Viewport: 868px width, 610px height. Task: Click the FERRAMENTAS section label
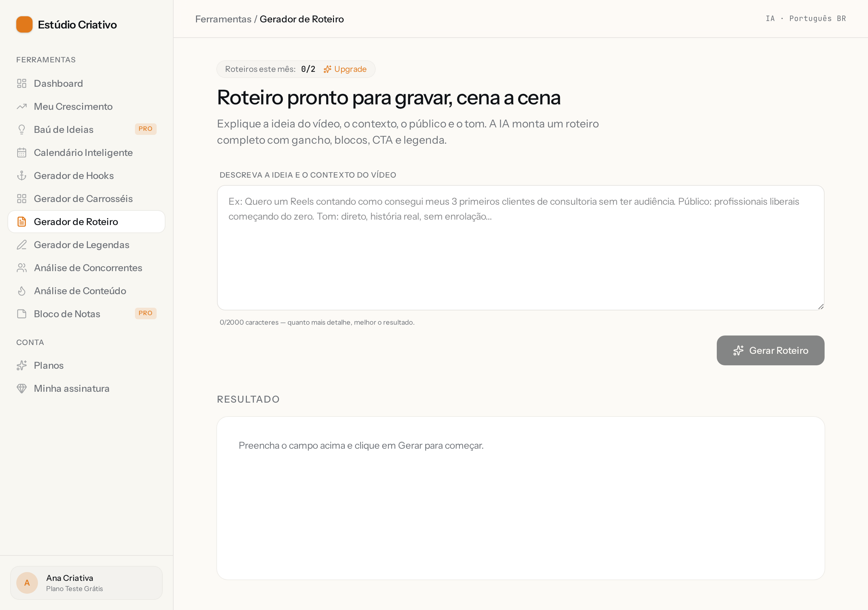(x=46, y=60)
